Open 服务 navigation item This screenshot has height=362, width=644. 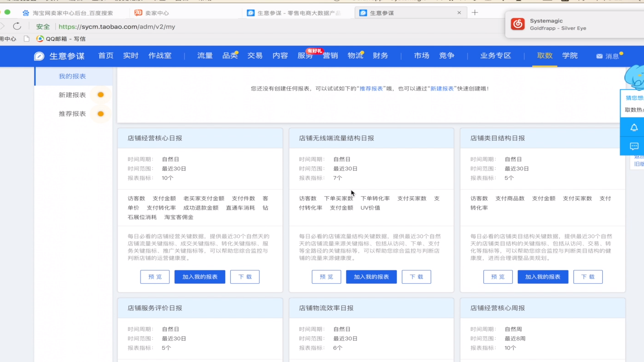tap(305, 55)
